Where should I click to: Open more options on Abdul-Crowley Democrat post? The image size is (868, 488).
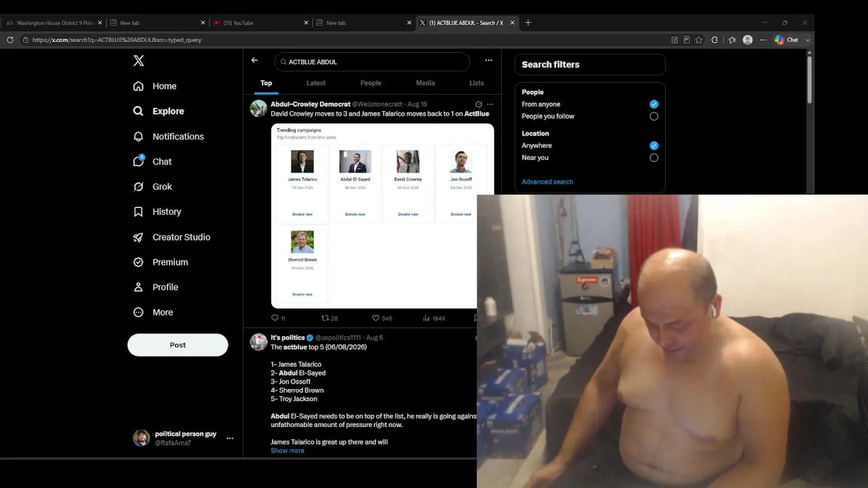tap(490, 104)
